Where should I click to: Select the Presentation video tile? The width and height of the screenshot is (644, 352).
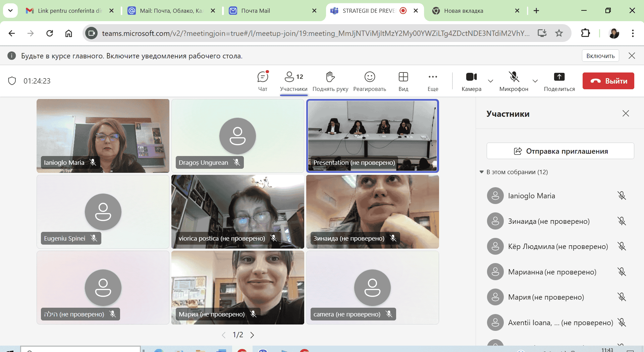point(372,136)
